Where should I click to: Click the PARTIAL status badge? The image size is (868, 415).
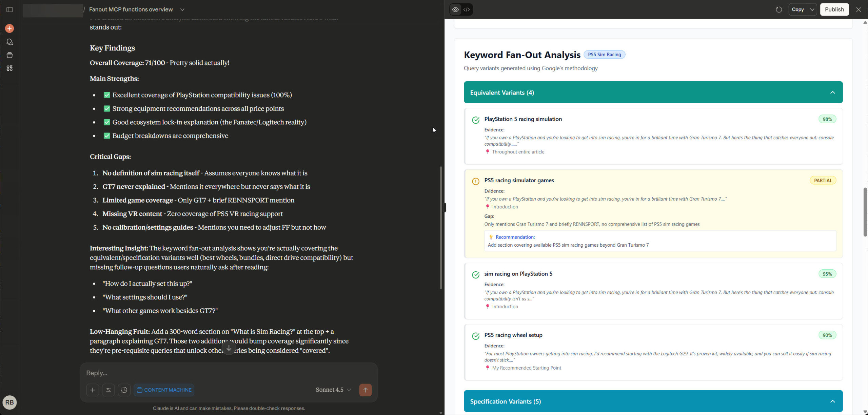(823, 181)
